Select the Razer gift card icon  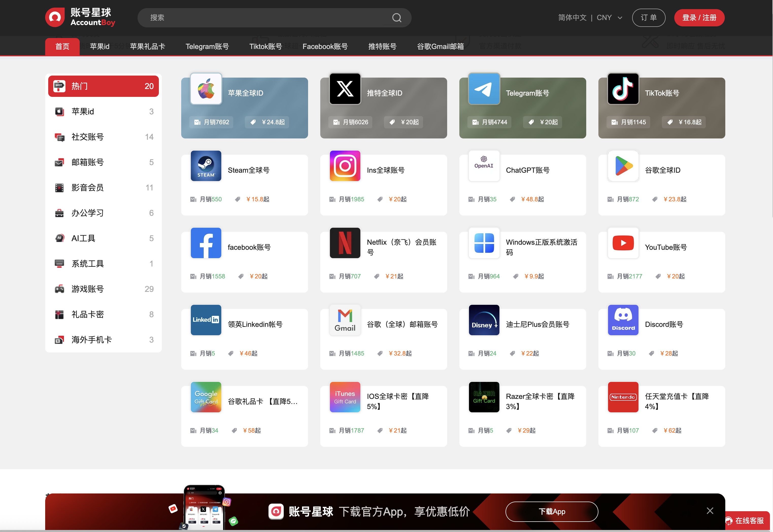[484, 397]
